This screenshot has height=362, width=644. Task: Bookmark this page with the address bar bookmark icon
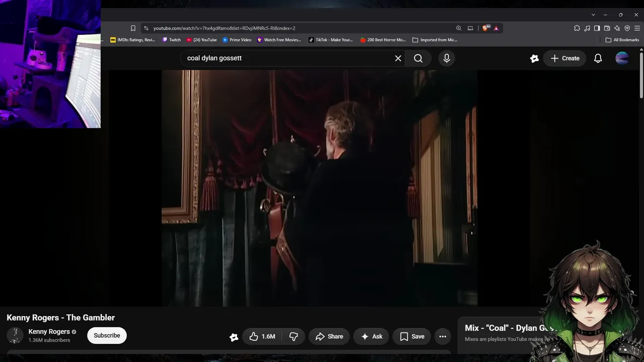133,28
